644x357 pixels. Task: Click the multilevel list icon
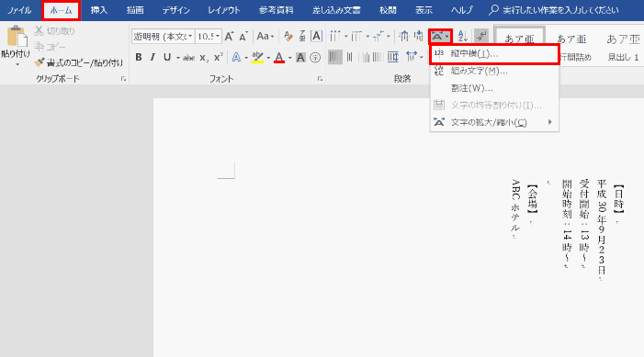[378, 36]
